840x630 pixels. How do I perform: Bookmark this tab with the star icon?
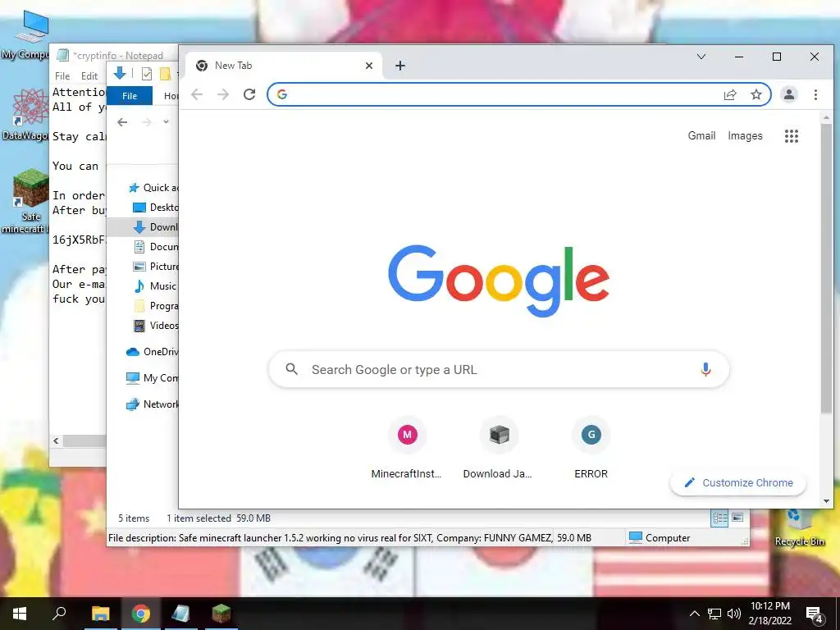(756, 95)
